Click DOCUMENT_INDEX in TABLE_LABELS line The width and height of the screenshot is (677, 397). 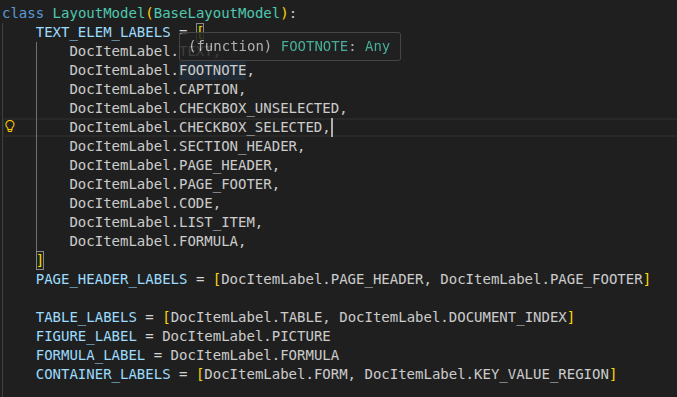pyautogui.click(x=508, y=318)
